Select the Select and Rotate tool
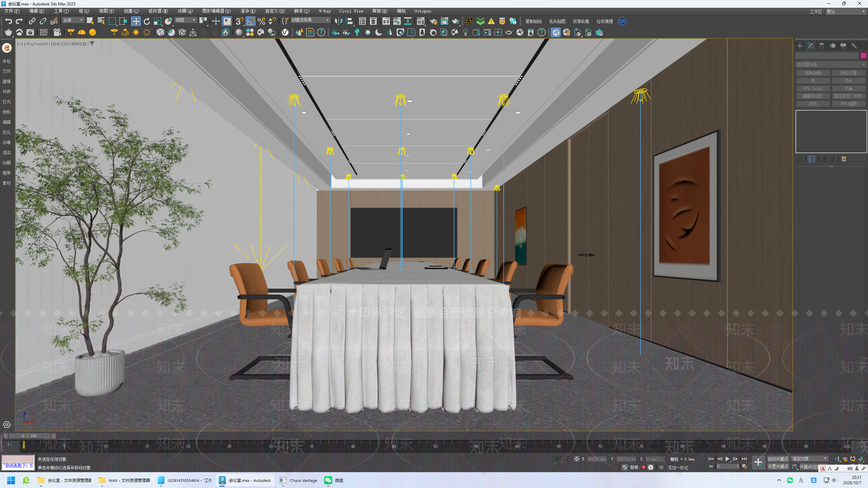The height and width of the screenshot is (488, 868). coord(146,21)
